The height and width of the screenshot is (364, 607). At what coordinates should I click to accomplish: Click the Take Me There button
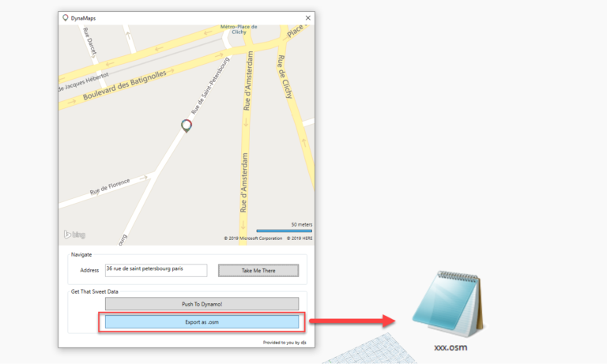click(x=258, y=270)
